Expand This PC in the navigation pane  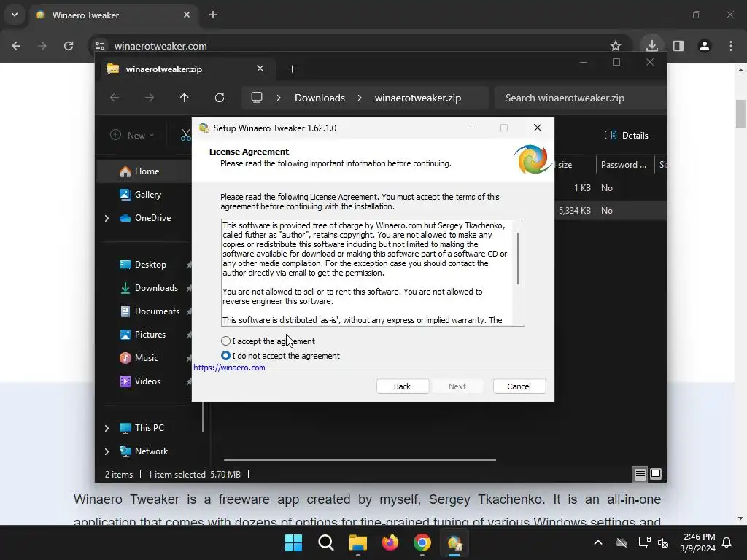107,428
